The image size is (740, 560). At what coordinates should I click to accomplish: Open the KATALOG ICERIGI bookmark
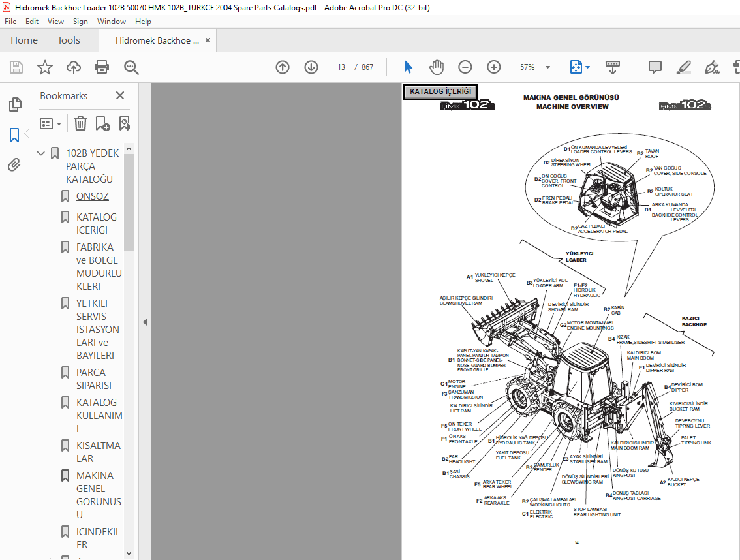[97, 224]
